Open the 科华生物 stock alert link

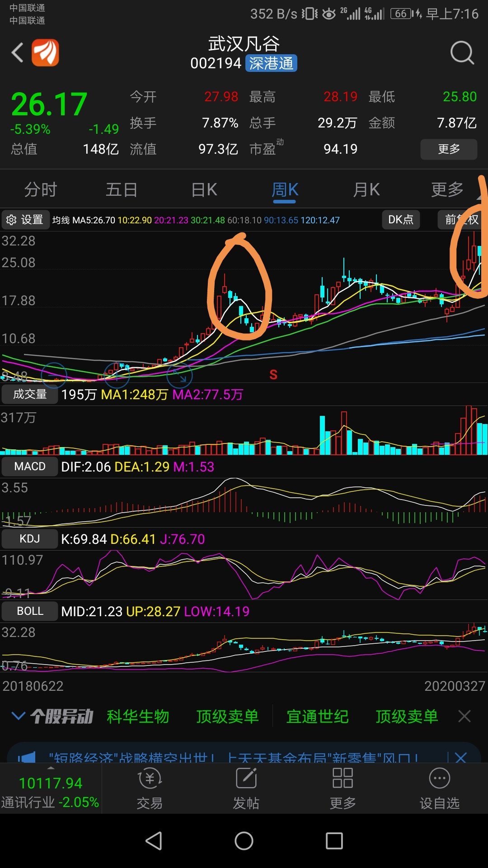coord(138,717)
